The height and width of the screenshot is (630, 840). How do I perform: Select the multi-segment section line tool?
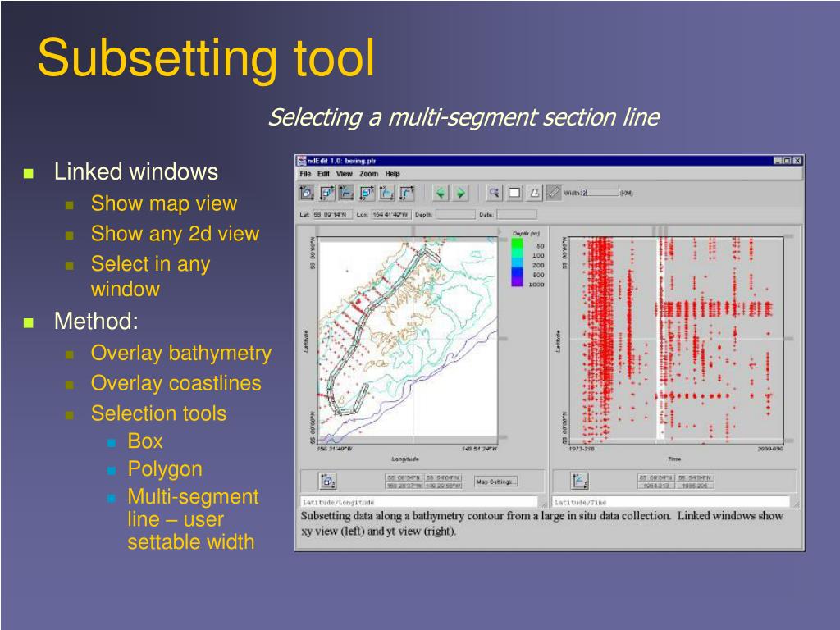tap(554, 193)
